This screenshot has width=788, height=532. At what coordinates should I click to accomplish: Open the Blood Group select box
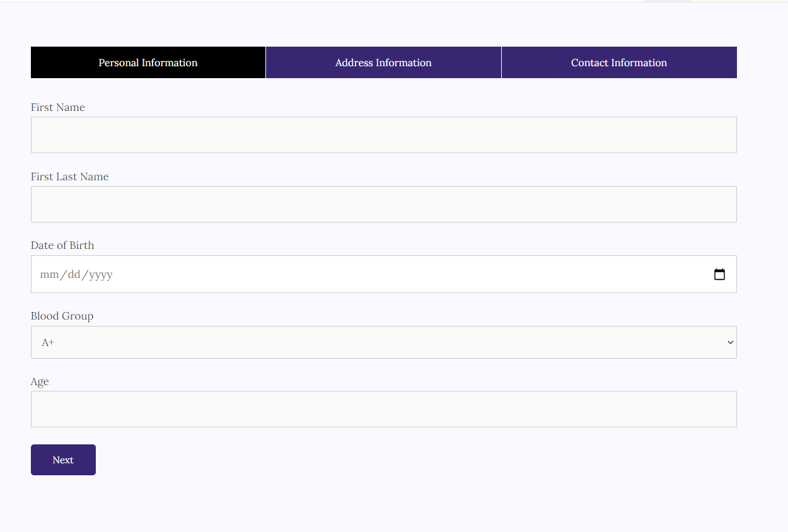[383, 342]
